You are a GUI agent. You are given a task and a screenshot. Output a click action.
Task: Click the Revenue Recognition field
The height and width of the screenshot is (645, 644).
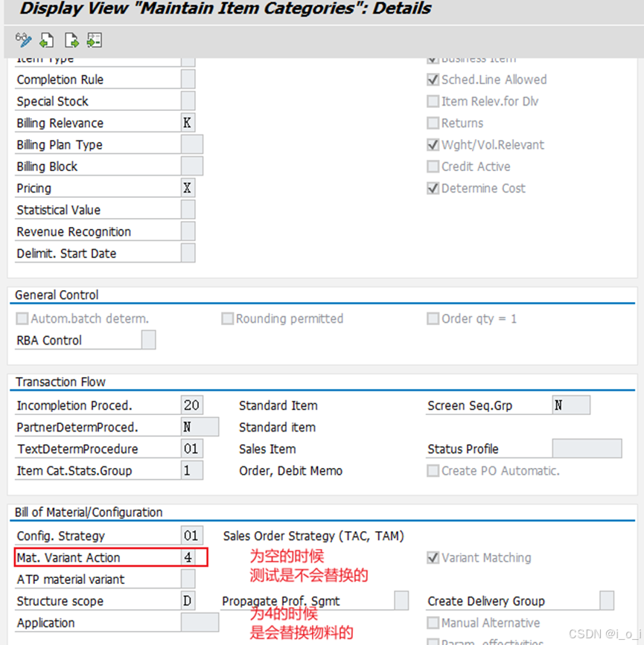coord(188,232)
